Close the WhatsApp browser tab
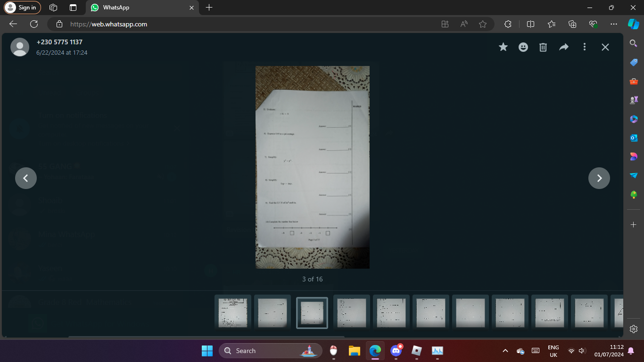 (191, 8)
